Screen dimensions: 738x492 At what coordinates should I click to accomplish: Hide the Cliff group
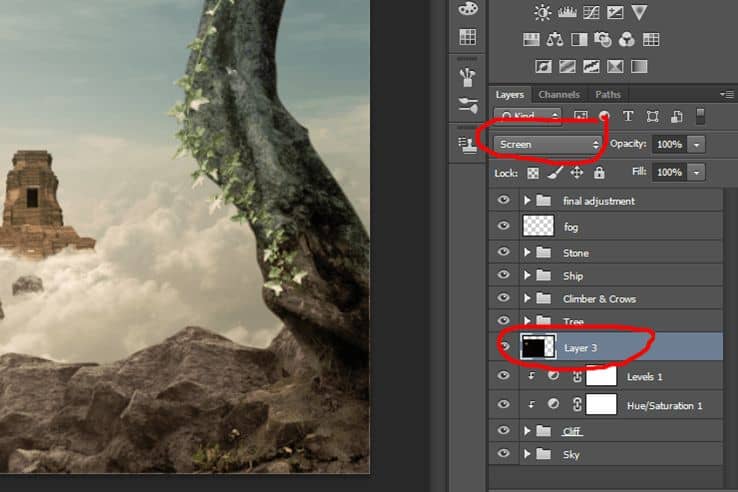[504, 431]
